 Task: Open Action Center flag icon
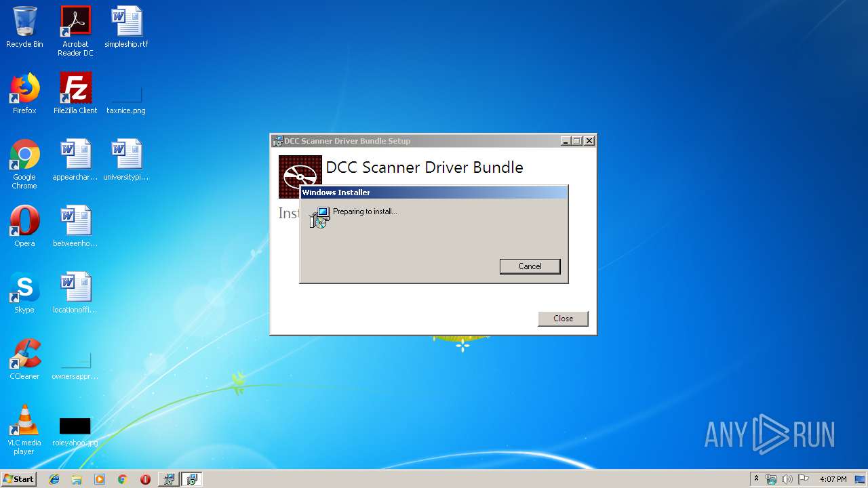(x=803, y=479)
